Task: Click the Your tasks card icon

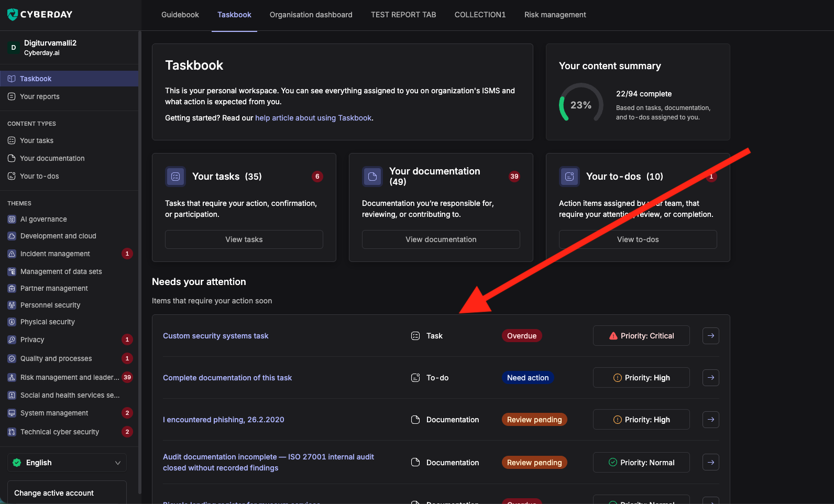Action: click(175, 177)
